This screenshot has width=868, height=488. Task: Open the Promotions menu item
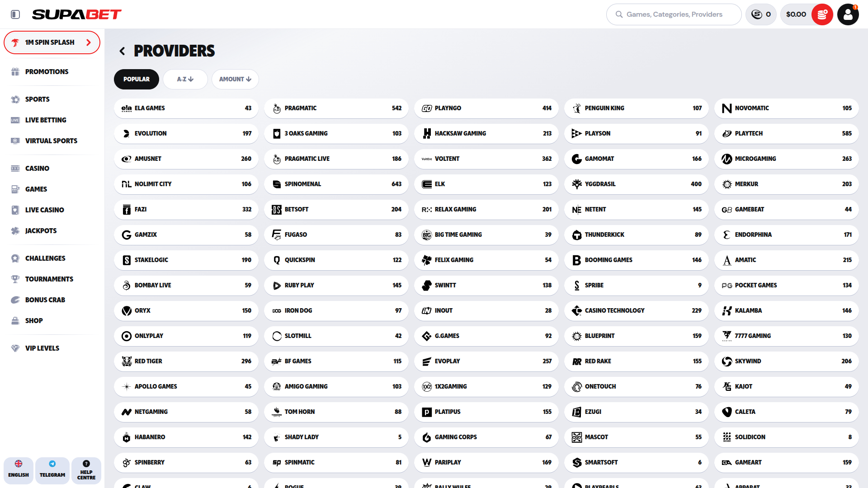(x=47, y=72)
